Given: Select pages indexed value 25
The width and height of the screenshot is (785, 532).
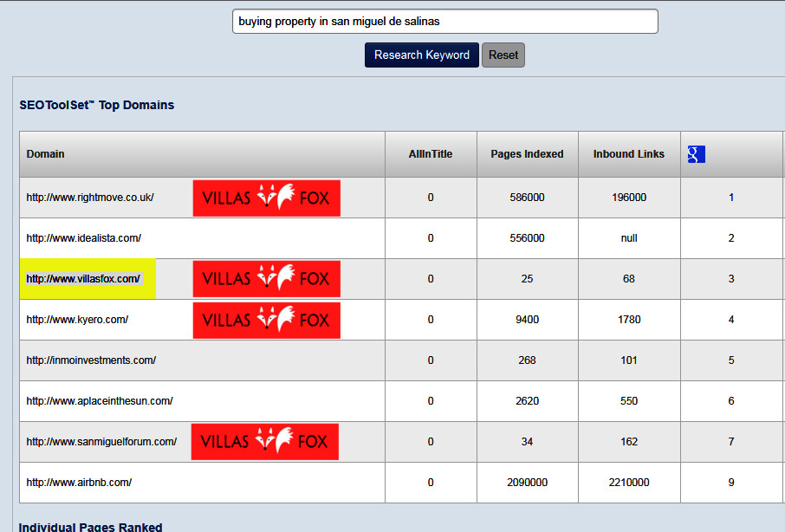Looking at the screenshot, I should tap(527, 279).
